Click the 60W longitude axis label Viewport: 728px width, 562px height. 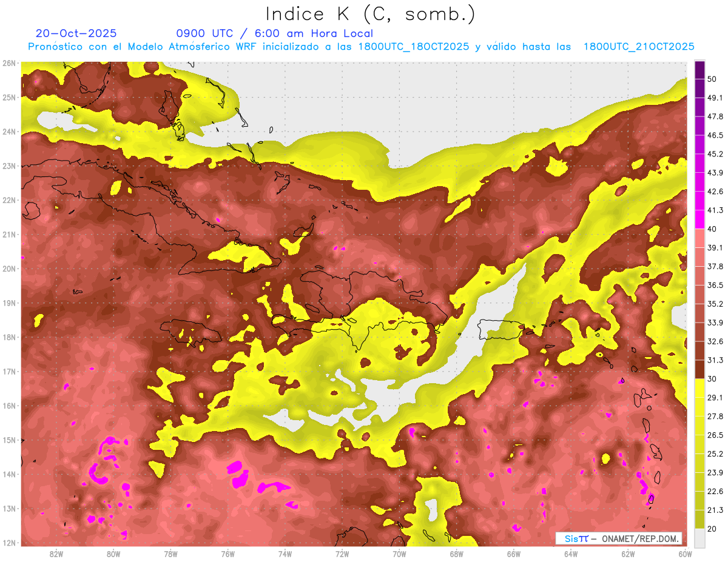(685, 554)
